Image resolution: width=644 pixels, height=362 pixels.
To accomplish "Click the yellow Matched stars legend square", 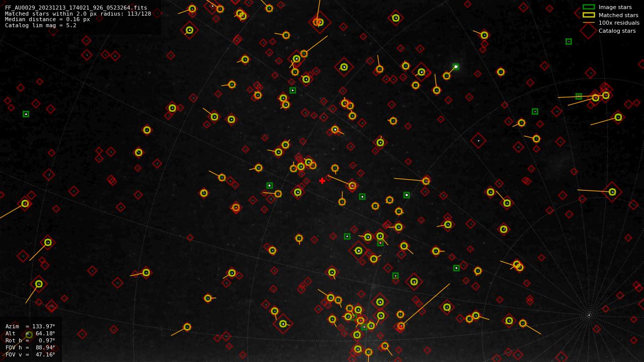I will [589, 15].
